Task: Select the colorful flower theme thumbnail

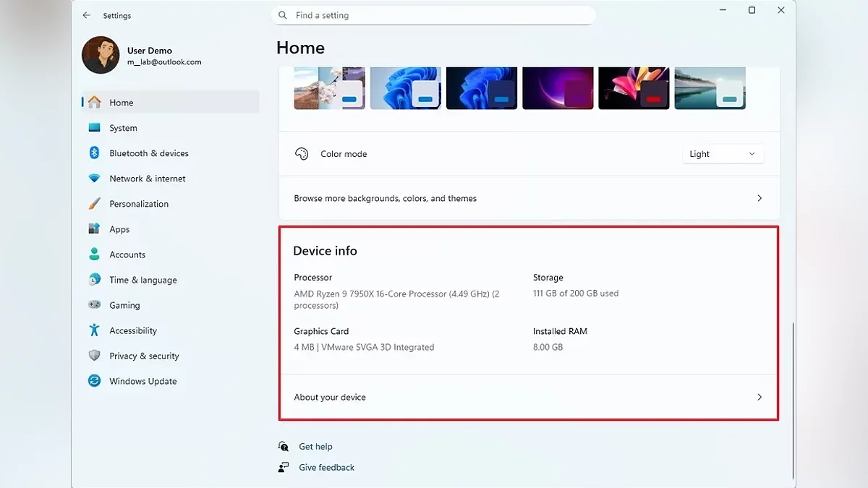Action: pyautogui.click(x=634, y=88)
